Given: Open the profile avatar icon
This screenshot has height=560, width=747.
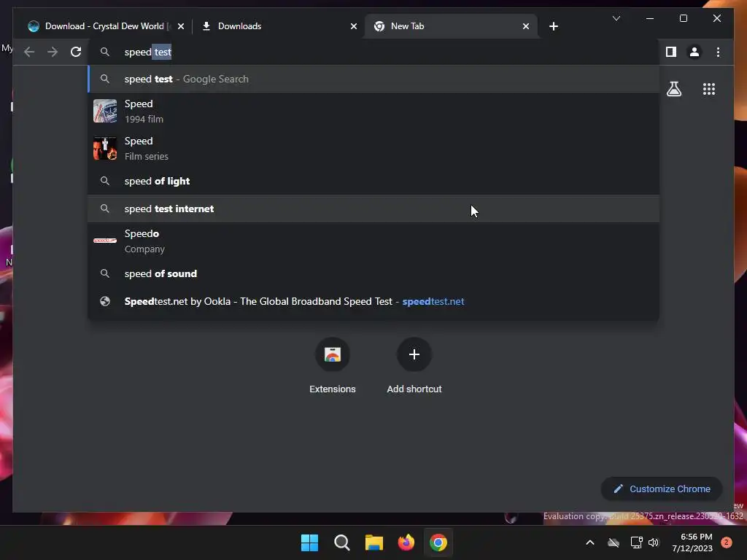Looking at the screenshot, I should pyautogui.click(x=694, y=52).
